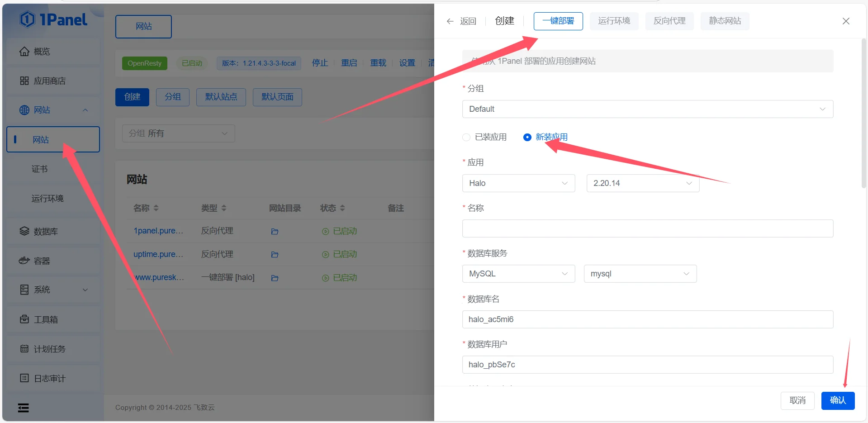The width and height of the screenshot is (868, 423).
Task: Click the globe icon beside 网站 menu
Action: tap(24, 110)
